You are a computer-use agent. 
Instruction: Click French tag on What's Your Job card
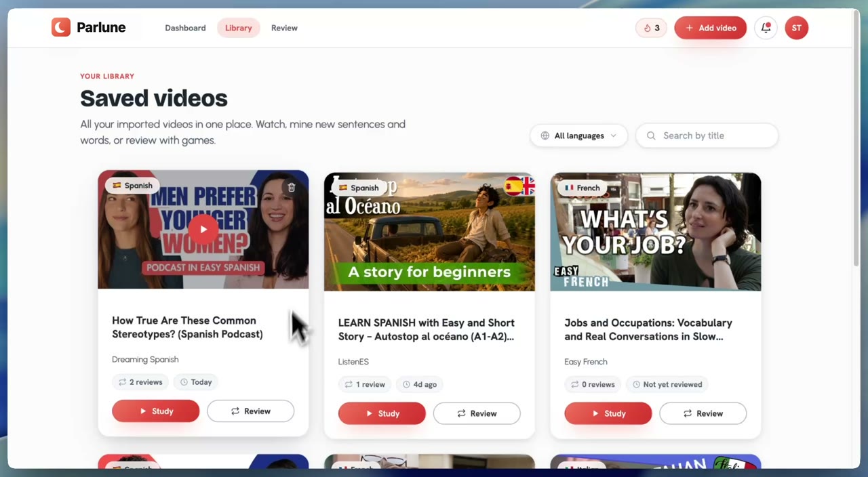[583, 188]
